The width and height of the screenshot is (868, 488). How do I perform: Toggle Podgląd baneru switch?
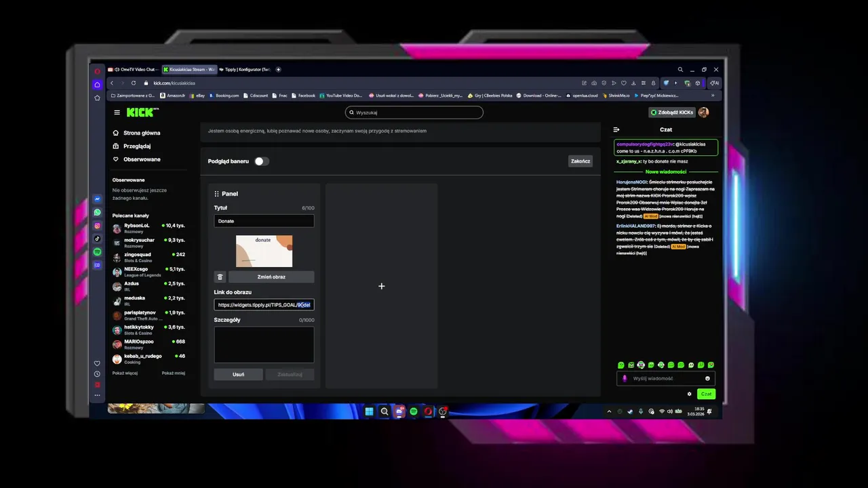click(262, 161)
